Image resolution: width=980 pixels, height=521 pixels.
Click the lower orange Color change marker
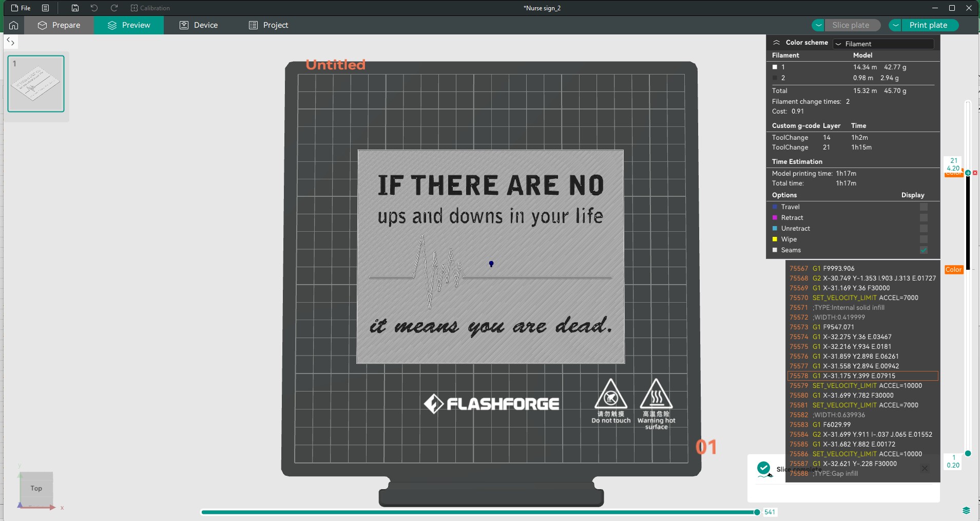click(x=954, y=270)
